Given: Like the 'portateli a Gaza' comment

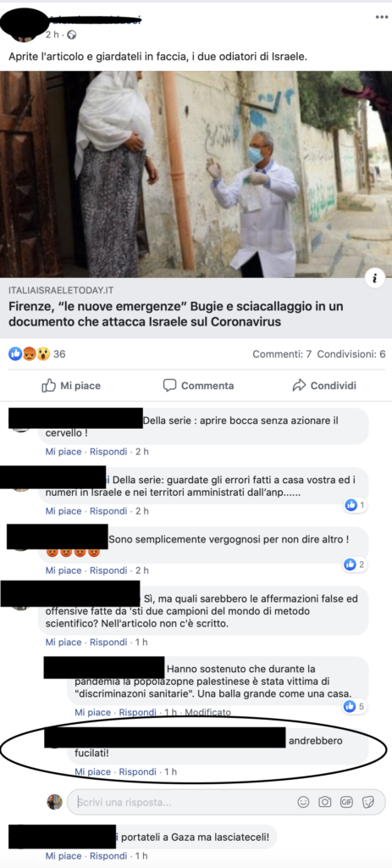Looking at the screenshot, I should click(x=63, y=855).
